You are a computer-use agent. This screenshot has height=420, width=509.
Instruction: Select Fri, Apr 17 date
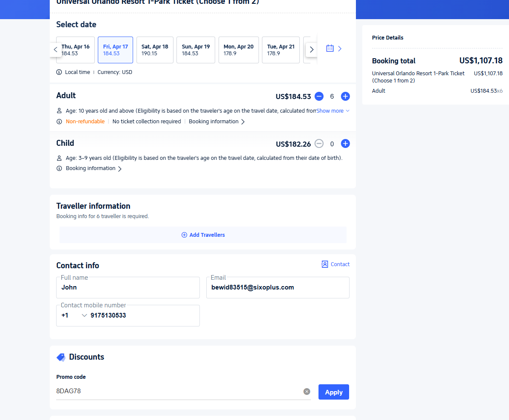click(x=115, y=50)
